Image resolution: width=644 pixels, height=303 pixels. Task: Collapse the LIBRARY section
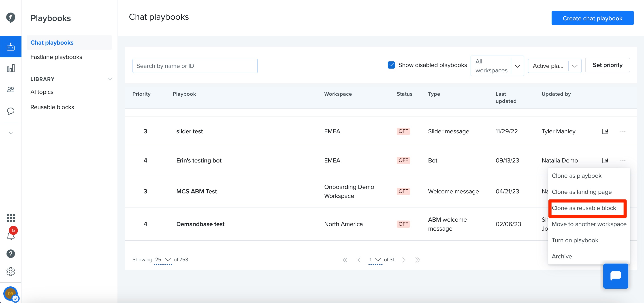tap(110, 79)
